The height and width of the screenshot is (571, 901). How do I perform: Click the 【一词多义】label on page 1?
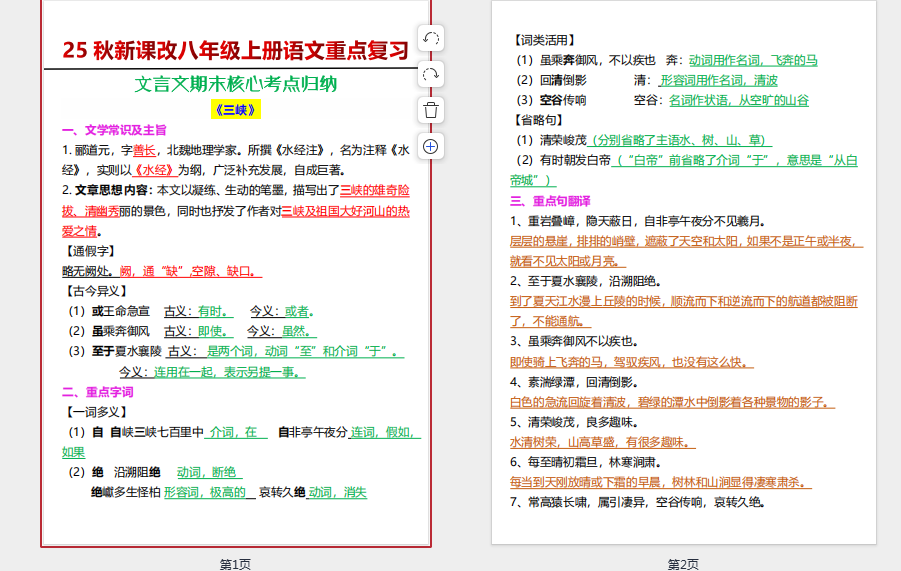pos(94,412)
